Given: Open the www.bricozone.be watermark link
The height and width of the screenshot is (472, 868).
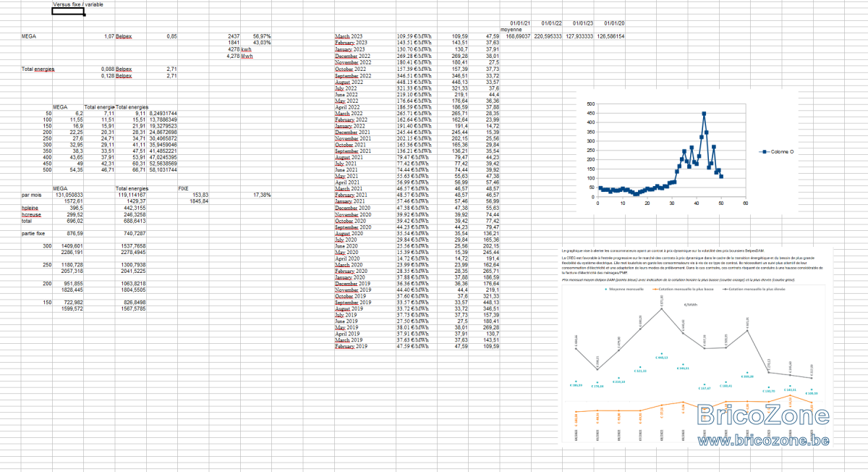Looking at the screenshot, I should click(x=762, y=439).
